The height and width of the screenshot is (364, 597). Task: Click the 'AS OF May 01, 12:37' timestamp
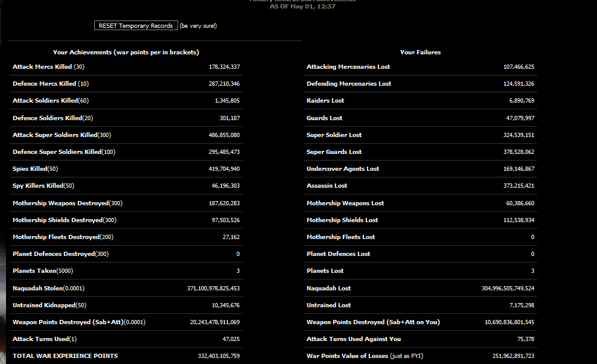[302, 6]
